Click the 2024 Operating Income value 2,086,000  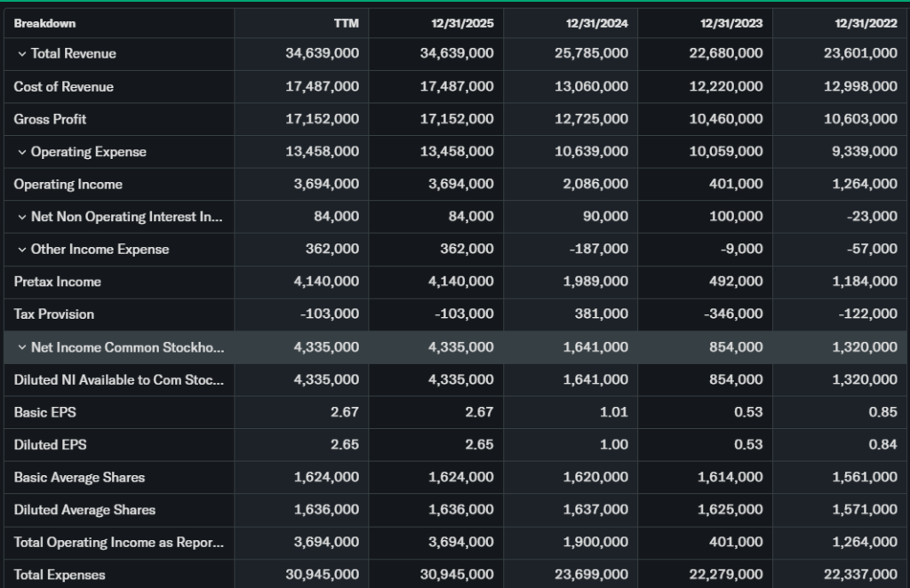click(x=595, y=185)
